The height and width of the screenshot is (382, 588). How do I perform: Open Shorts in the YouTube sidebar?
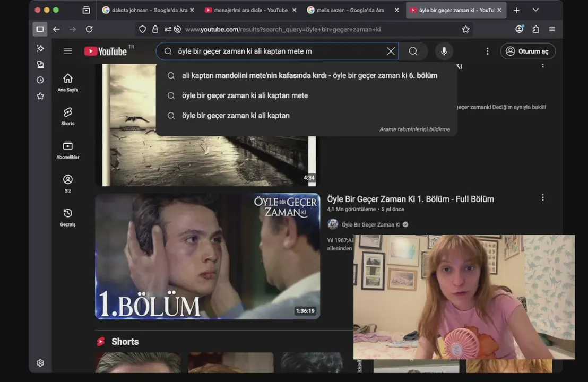(x=68, y=116)
